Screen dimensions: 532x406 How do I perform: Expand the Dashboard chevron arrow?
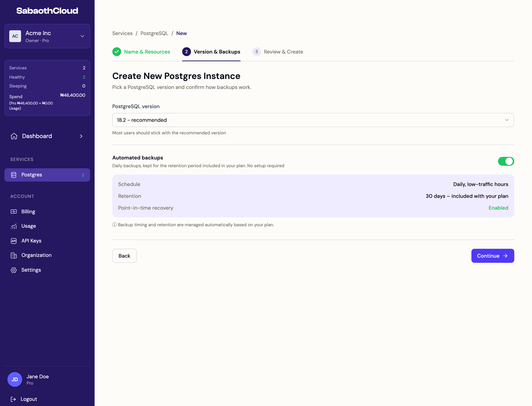point(81,136)
